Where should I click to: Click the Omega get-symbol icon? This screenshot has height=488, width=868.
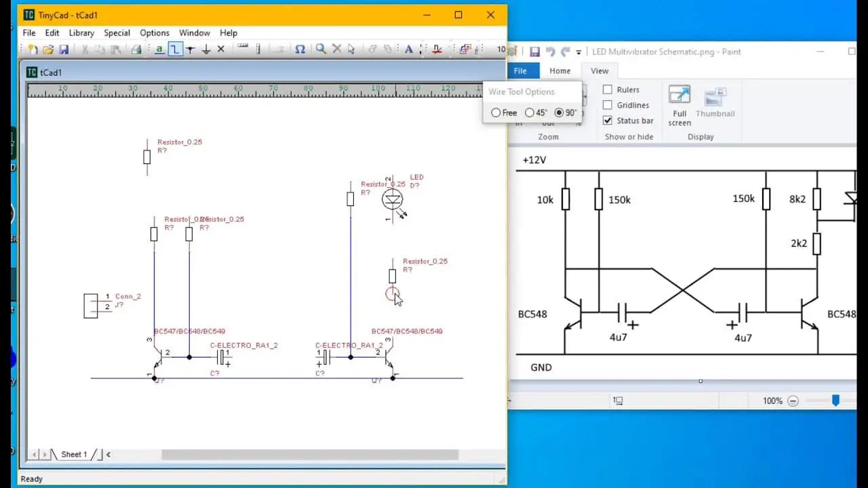coord(300,49)
